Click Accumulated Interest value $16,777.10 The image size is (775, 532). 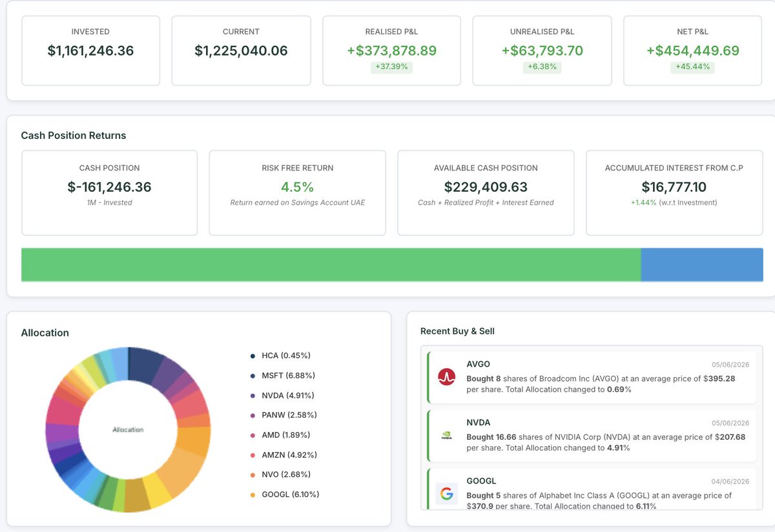coord(674,187)
